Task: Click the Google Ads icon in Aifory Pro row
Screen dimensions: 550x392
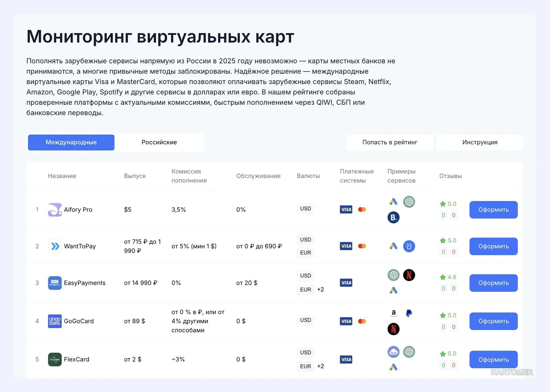Action: [394, 202]
